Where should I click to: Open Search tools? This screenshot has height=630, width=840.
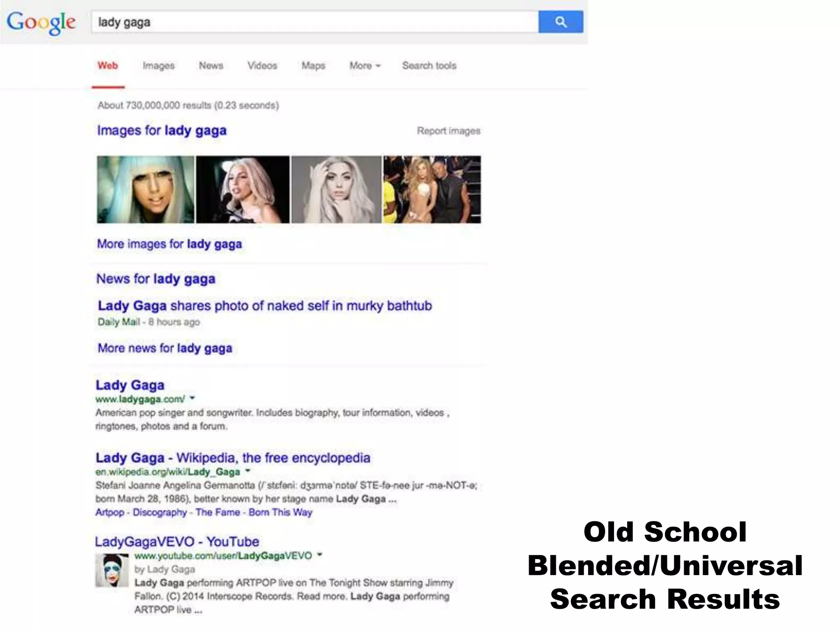[429, 66]
